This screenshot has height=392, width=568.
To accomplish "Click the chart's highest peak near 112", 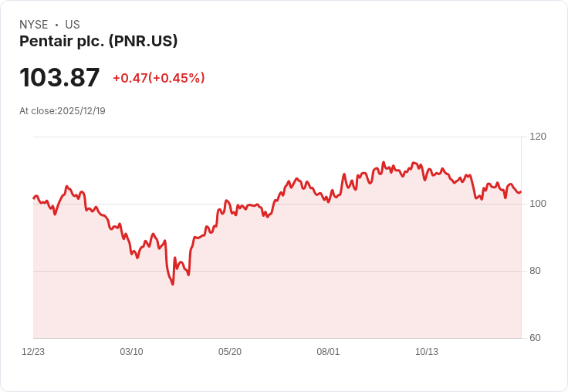I will coord(384,162).
